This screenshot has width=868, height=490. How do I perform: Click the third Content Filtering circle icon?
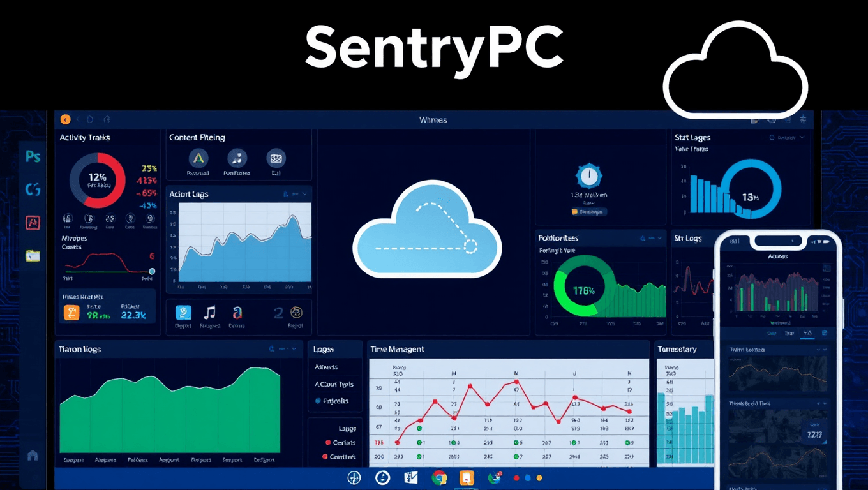coord(276,158)
